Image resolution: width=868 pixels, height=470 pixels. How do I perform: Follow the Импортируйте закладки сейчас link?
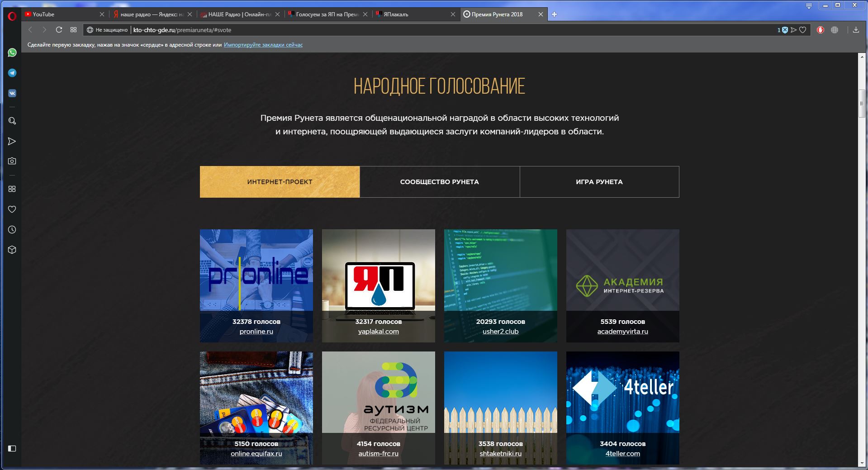pos(263,45)
